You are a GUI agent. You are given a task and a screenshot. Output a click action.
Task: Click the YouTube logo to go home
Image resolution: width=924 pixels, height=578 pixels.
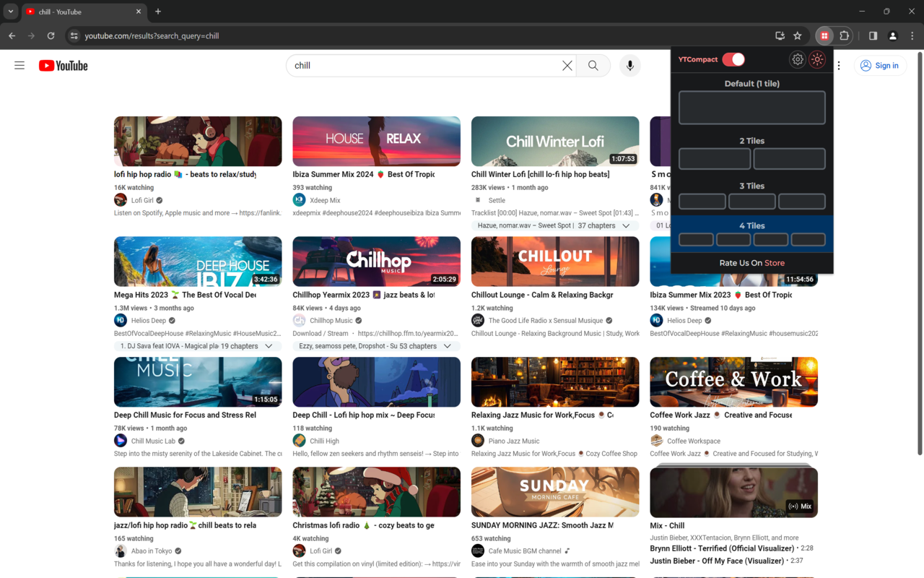click(x=63, y=65)
